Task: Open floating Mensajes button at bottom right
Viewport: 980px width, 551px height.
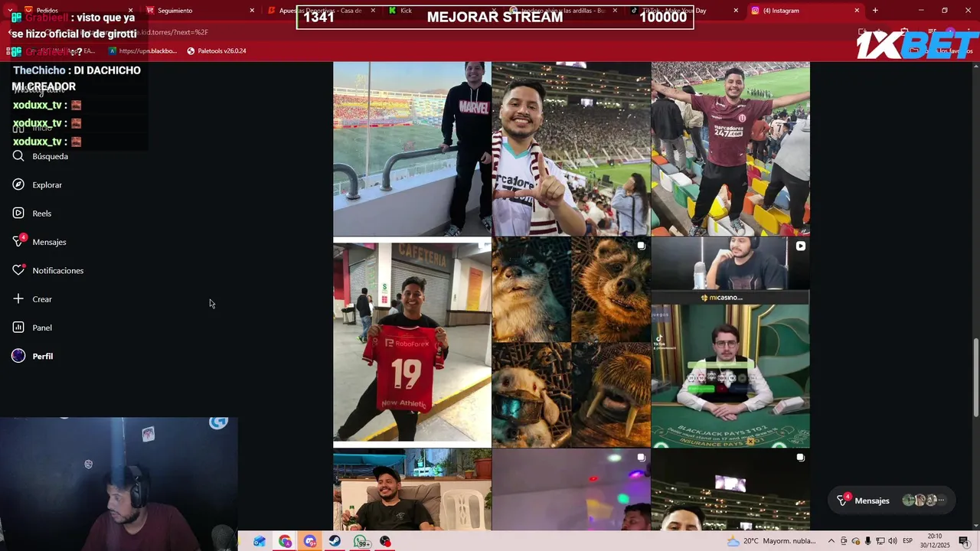Action: [x=892, y=500]
